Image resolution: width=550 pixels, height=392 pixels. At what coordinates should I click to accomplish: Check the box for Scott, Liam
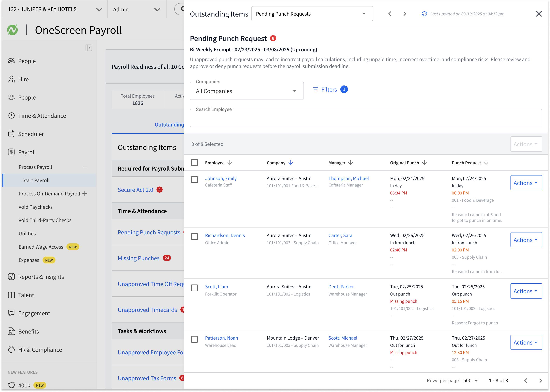[x=194, y=288]
